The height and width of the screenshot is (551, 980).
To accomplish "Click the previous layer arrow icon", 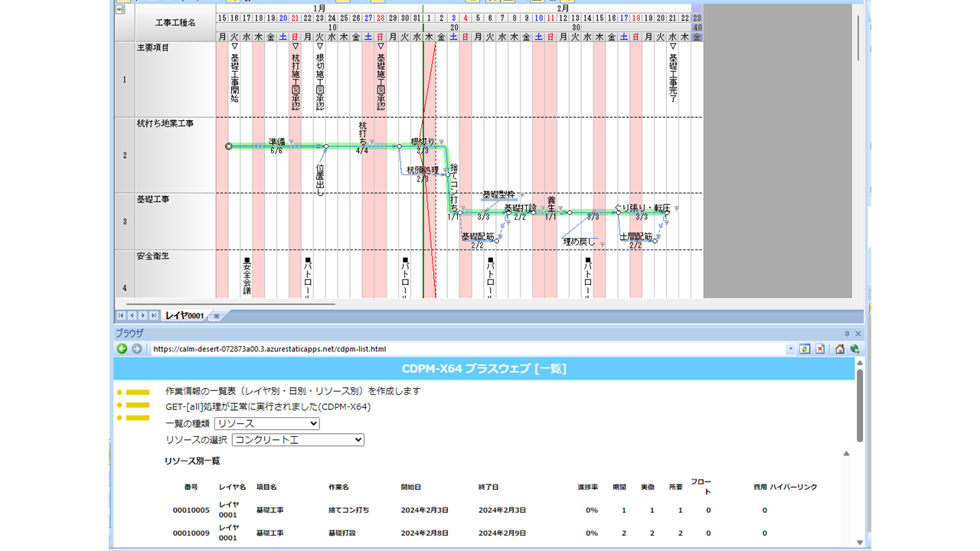I will (132, 315).
